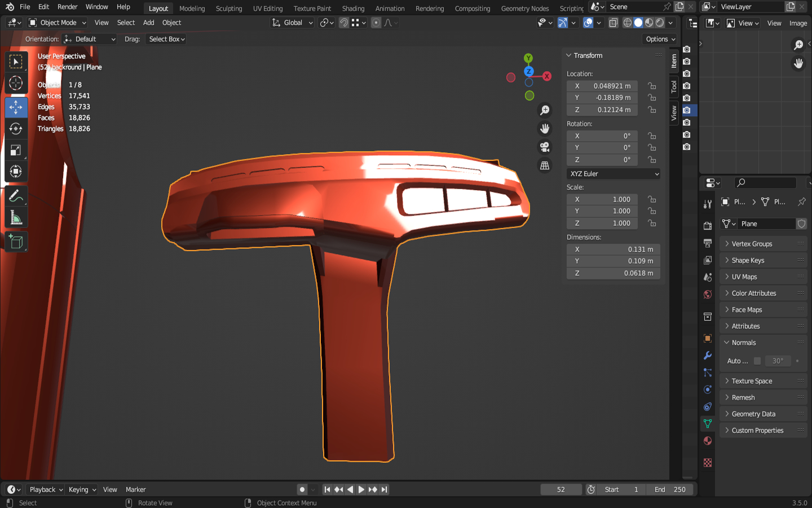The image size is (812, 508).
Task: Open the XYZ Euler rotation mode dropdown
Action: (614, 174)
